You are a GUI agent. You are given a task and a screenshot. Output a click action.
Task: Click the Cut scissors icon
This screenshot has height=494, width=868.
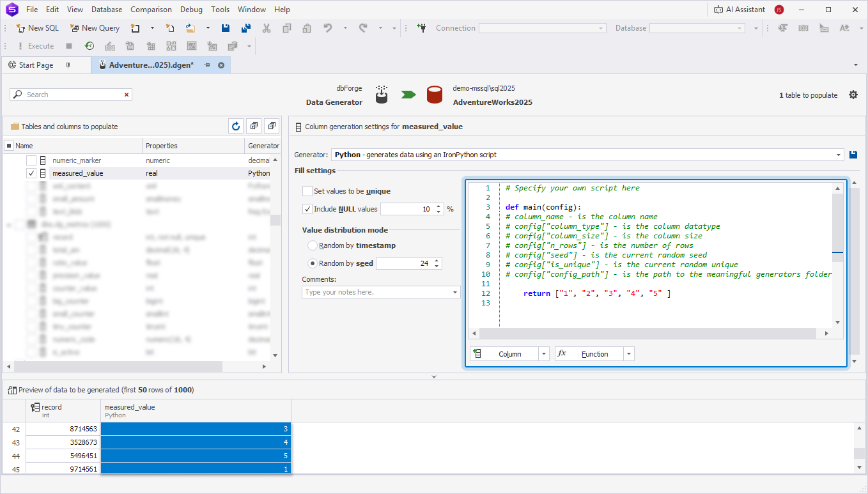point(267,28)
